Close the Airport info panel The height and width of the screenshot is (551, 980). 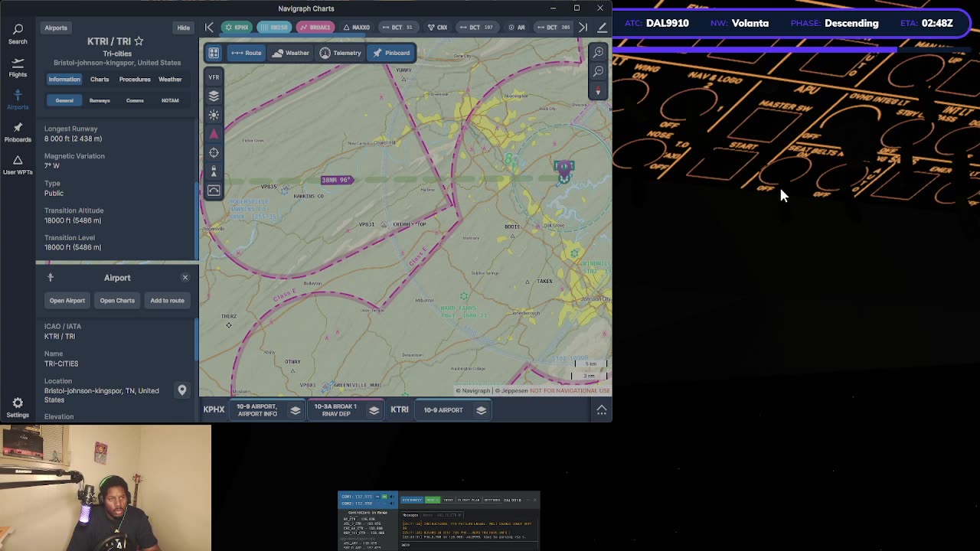185,278
